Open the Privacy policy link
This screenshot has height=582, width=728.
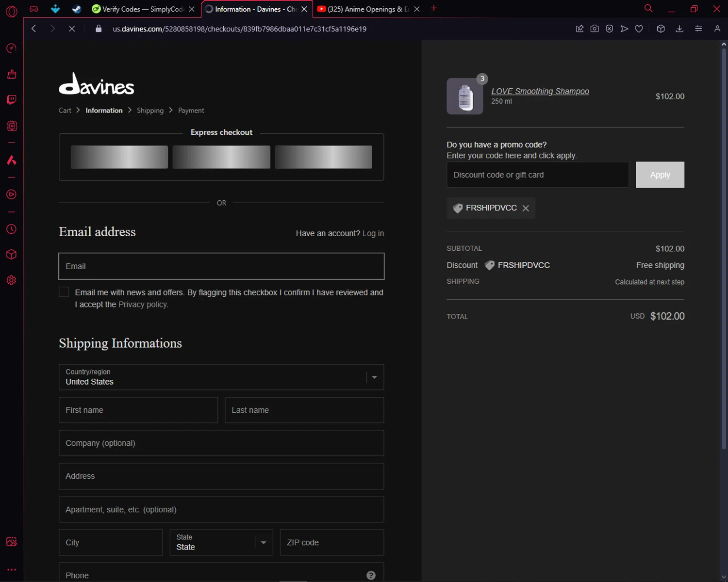point(143,305)
